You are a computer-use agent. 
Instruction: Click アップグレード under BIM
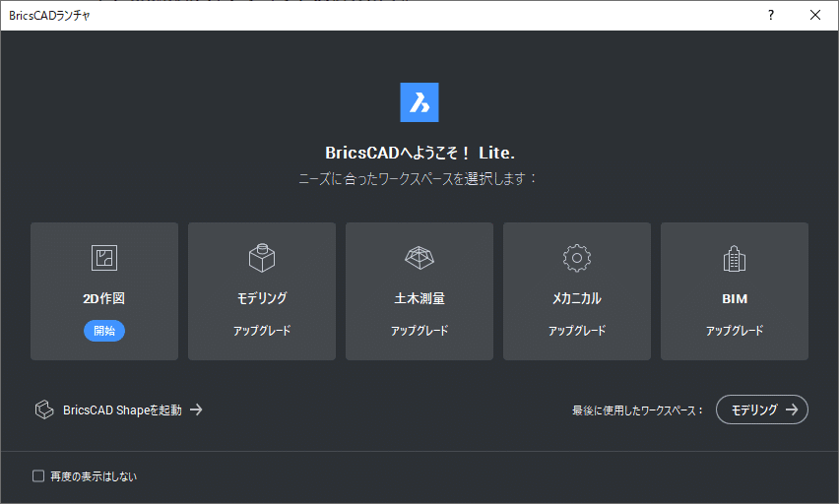(735, 331)
